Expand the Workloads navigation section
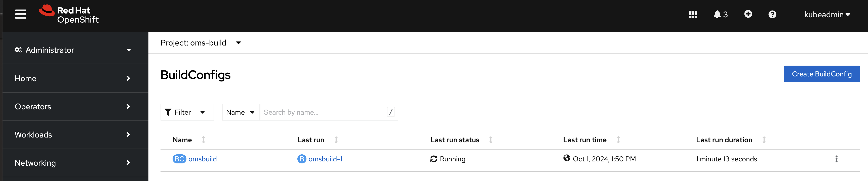Screen dimensions: 868x181 coord(72,134)
